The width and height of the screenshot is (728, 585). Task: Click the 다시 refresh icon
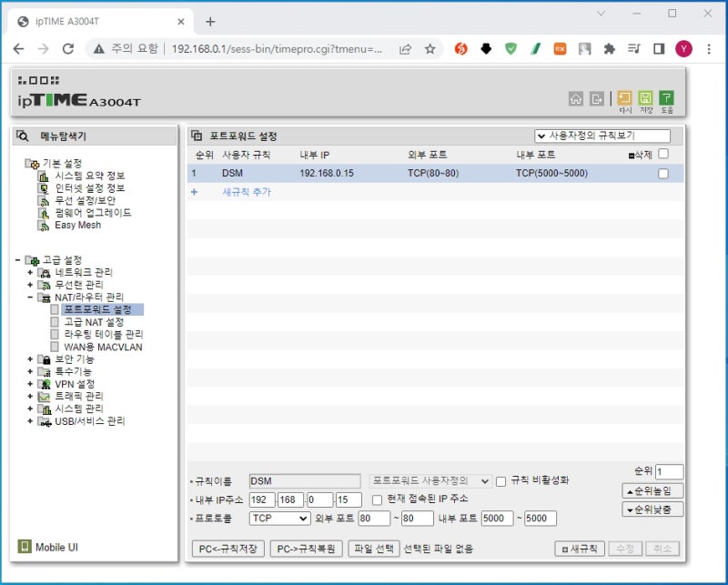pyautogui.click(x=625, y=97)
